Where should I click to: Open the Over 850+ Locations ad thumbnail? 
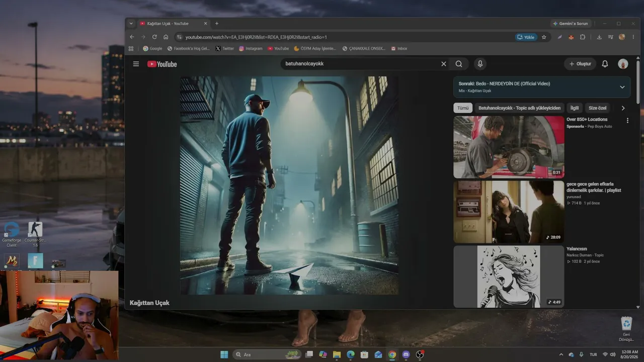[509, 147]
